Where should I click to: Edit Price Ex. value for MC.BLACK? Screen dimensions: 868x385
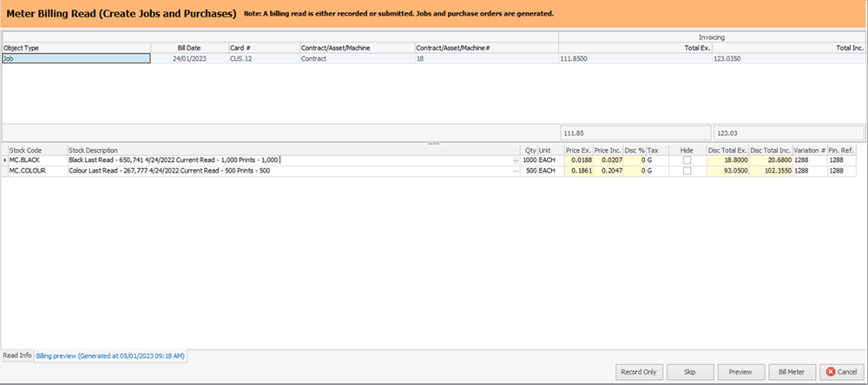click(x=579, y=160)
